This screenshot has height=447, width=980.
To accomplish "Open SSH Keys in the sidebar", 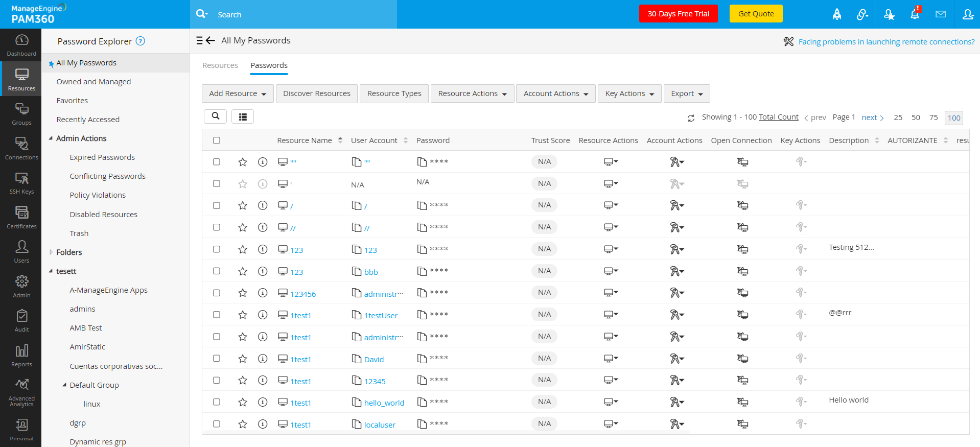I will [21, 183].
